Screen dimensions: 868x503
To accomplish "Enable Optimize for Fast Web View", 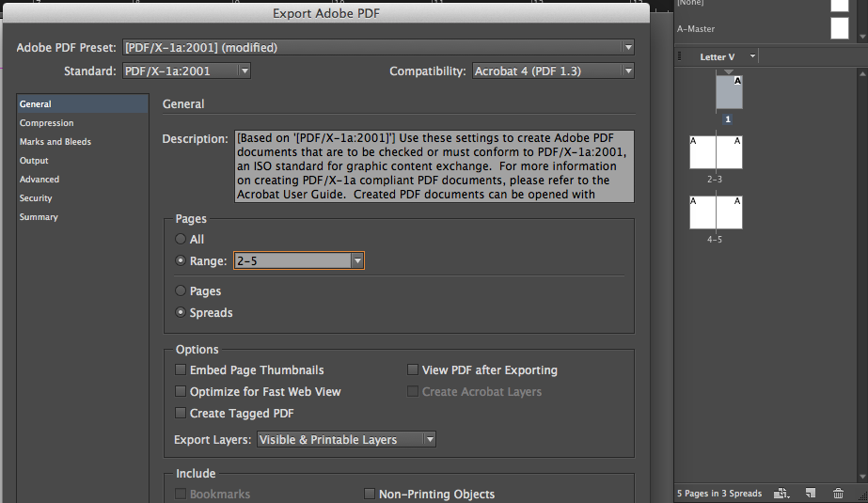I will pos(181,391).
